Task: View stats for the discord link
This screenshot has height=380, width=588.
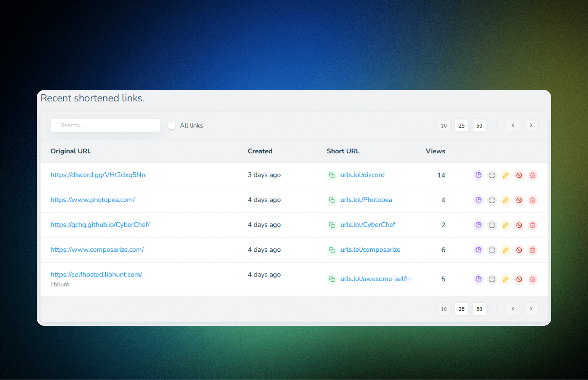Action: pyautogui.click(x=478, y=175)
